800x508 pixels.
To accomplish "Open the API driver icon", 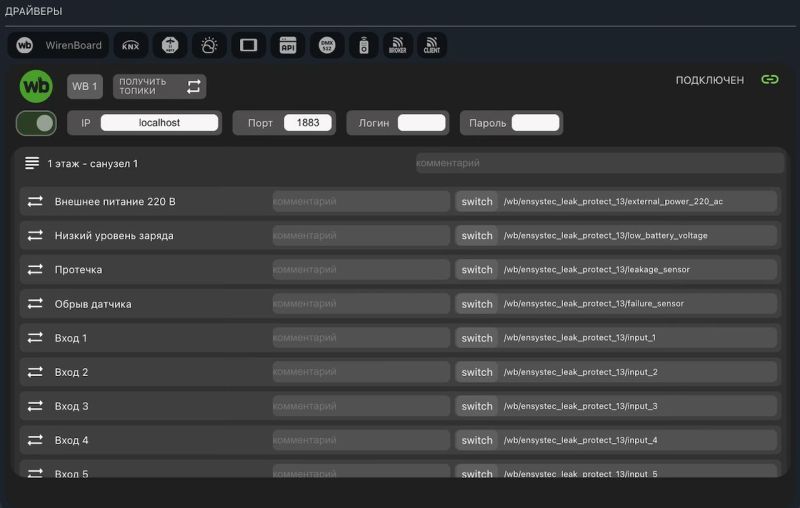I will click(288, 45).
